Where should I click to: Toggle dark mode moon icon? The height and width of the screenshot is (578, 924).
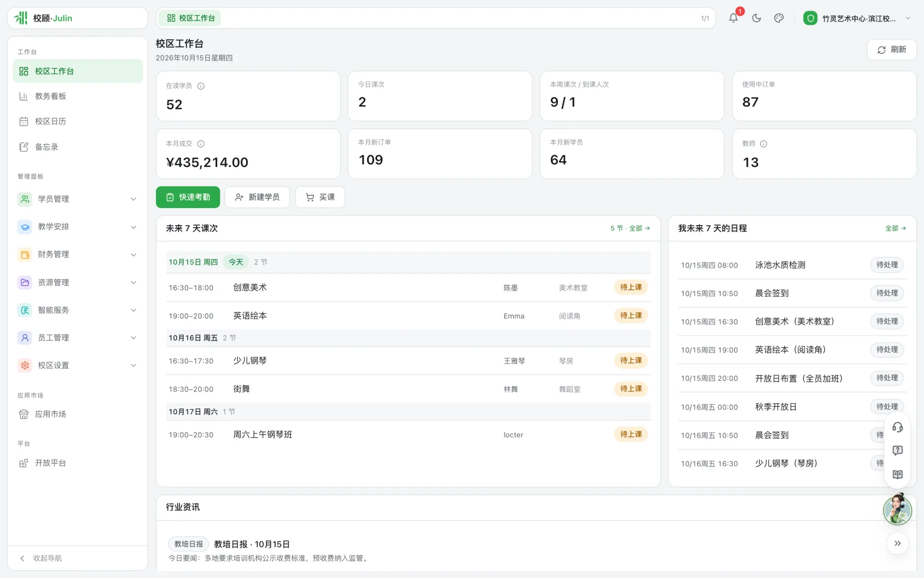(x=756, y=18)
